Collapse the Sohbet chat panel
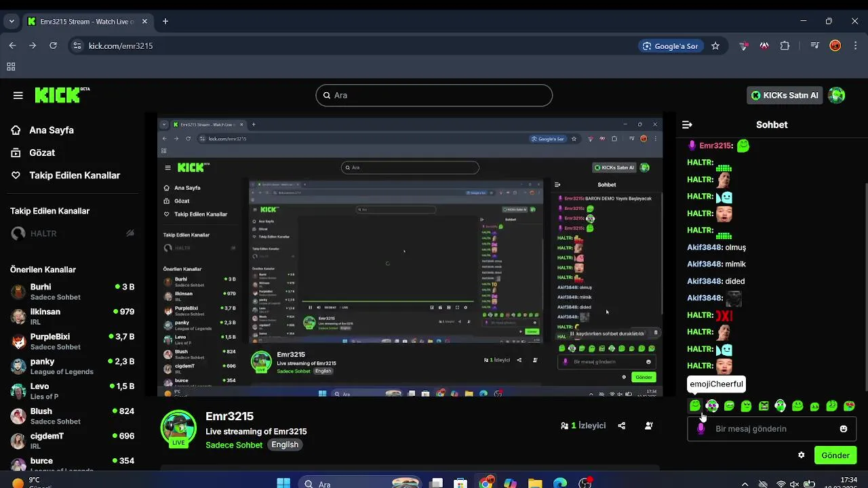 [687, 125]
